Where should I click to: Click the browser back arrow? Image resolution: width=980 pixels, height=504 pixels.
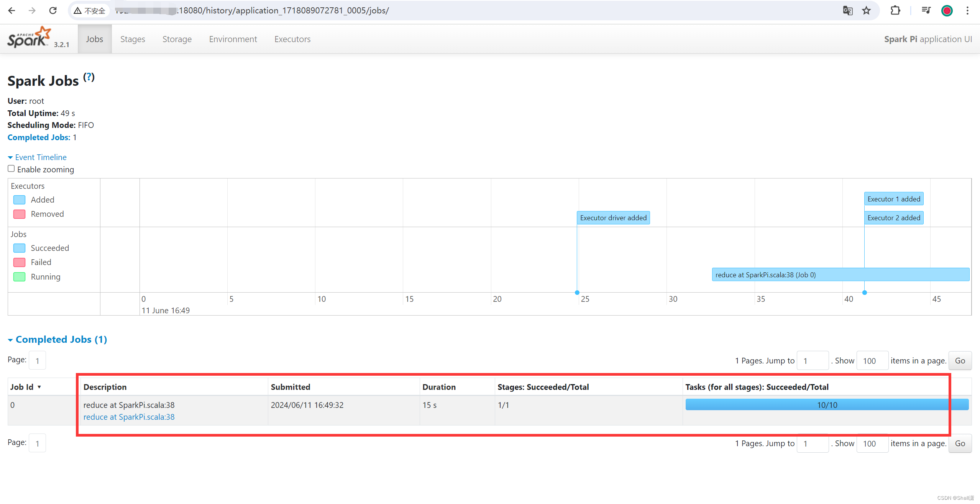point(11,11)
